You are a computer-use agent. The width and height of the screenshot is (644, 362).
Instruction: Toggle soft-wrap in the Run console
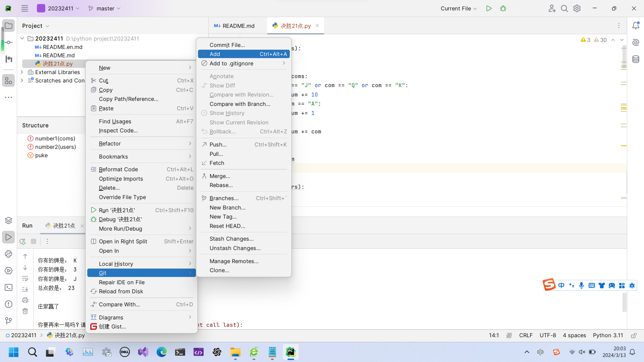25,278
